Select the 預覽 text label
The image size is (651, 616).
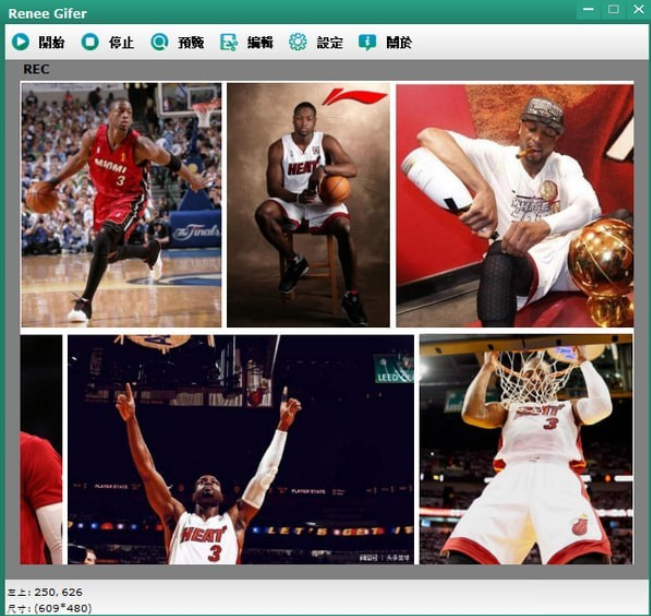tap(191, 43)
